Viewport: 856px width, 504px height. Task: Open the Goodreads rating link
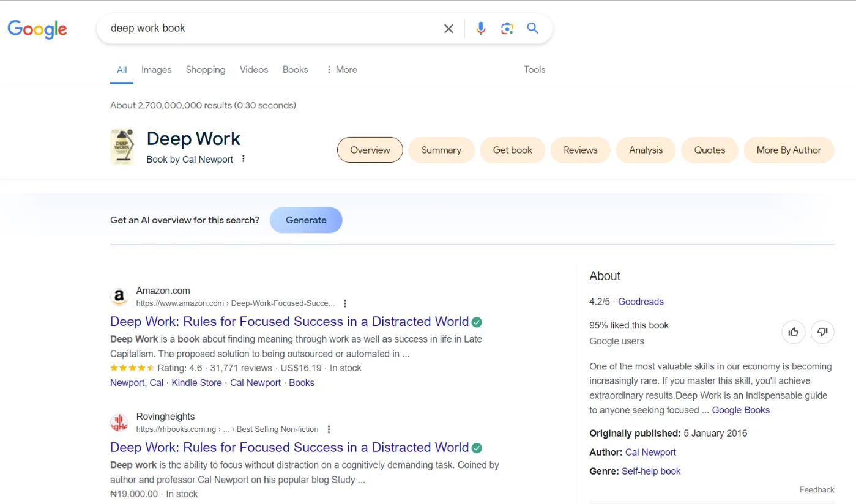tap(641, 302)
